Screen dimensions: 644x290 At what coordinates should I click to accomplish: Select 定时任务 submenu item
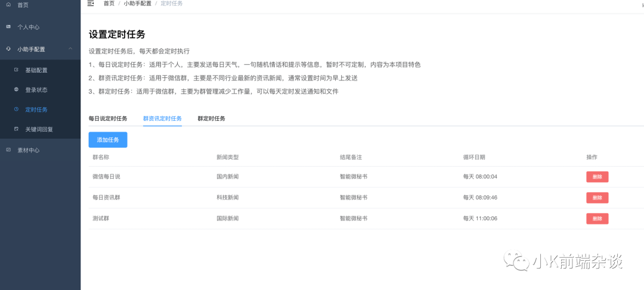pos(36,110)
